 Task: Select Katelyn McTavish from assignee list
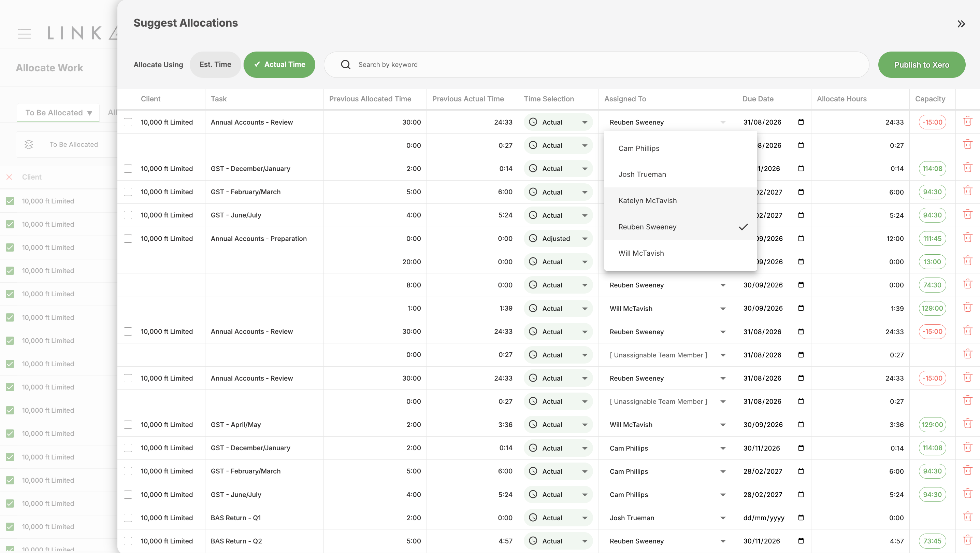point(680,201)
